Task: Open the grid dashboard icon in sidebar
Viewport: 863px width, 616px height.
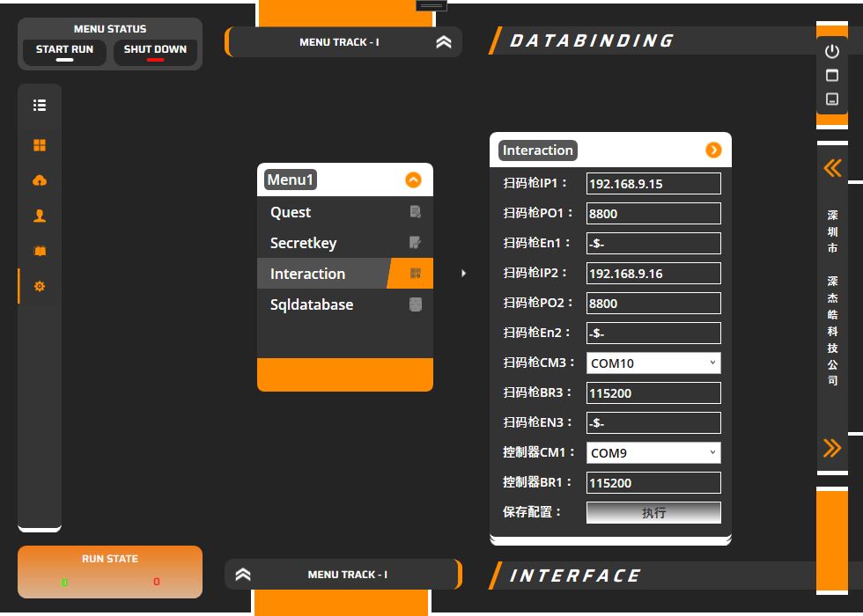Action: pyautogui.click(x=40, y=145)
